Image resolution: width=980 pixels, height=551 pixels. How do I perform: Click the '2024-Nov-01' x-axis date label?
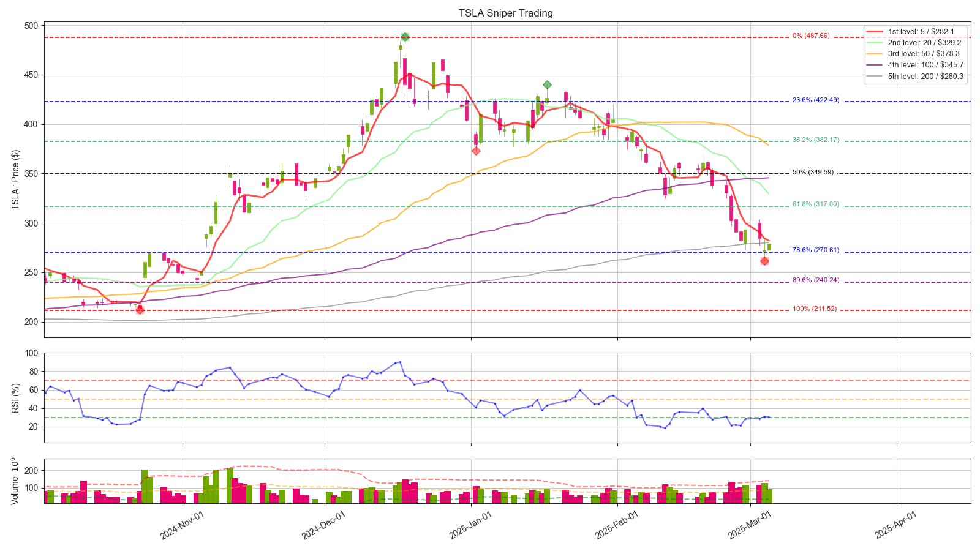(182, 525)
